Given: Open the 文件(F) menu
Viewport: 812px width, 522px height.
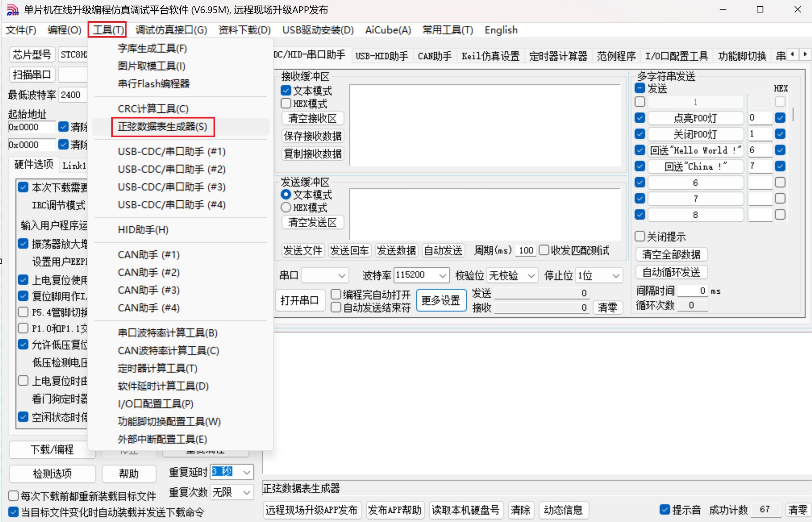Looking at the screenshot, I should pyautogui.click(x=21, y=30).
